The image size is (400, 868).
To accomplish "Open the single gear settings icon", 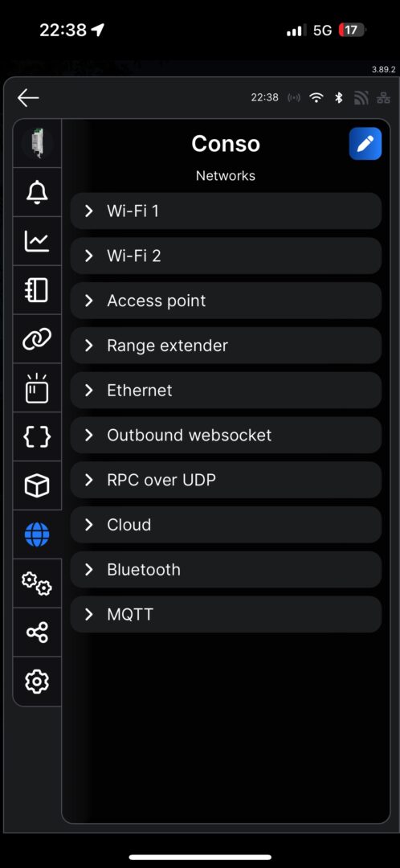I will (37, 681).
